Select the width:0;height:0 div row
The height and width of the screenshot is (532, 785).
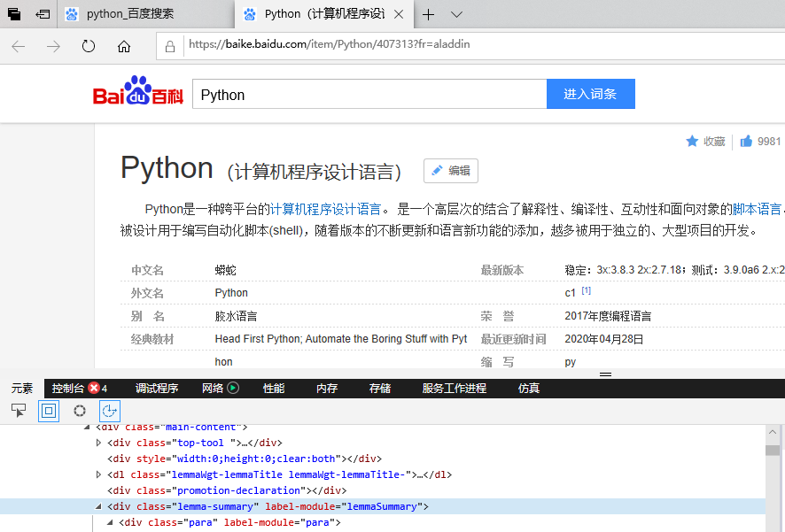(x=245, y=459)
